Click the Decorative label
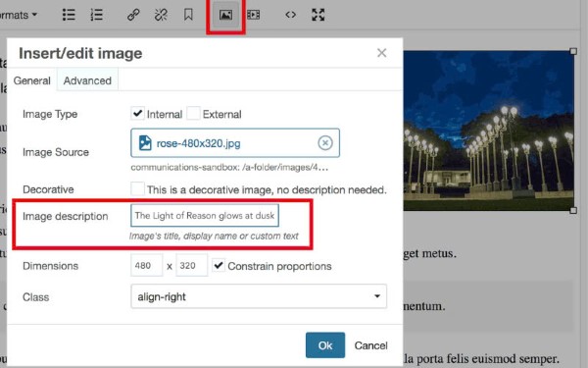The image size is (588, 368). (48, 189)
